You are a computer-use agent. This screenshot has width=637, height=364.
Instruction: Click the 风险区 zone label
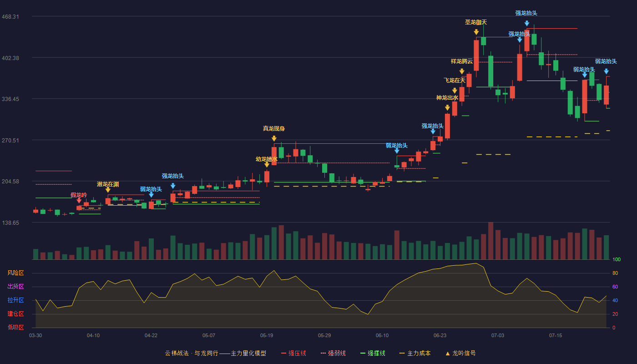point(15,273)
